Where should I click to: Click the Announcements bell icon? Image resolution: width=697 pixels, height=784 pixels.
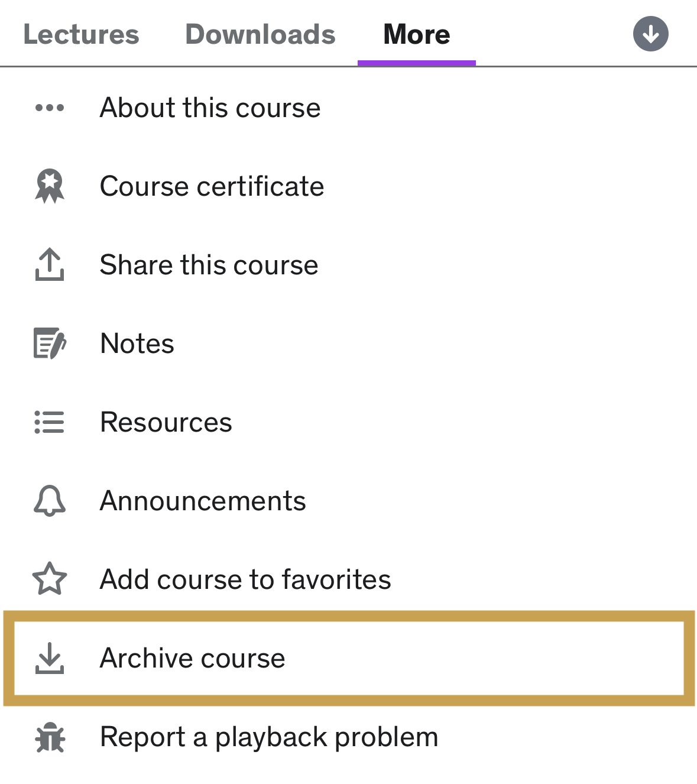[x=50, y=501]
